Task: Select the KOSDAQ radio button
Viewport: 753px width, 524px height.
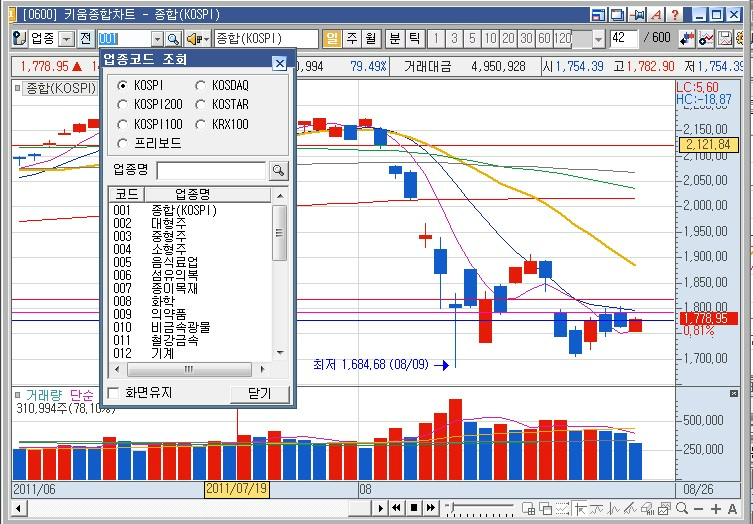Action: pos(200,85)
